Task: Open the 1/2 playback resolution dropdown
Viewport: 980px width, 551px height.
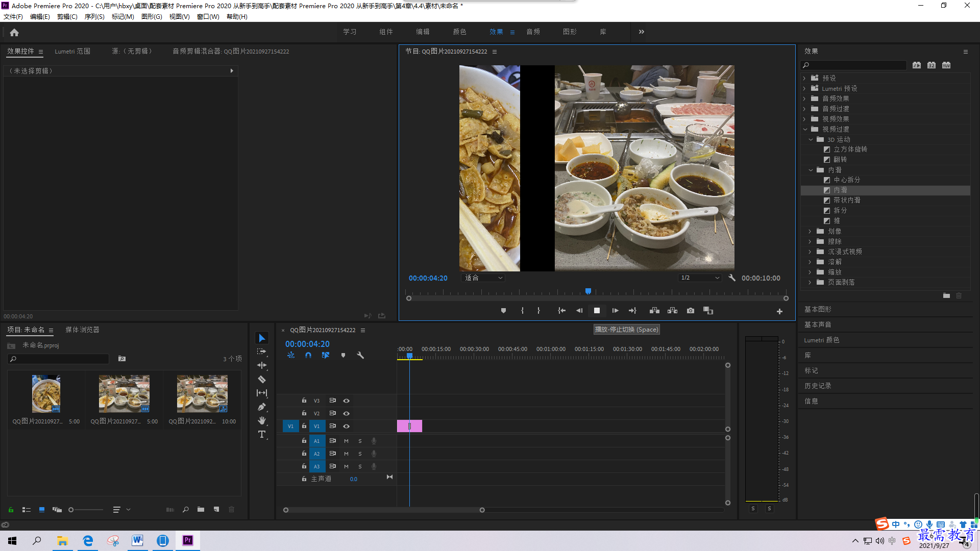Action: coord(700,278)
